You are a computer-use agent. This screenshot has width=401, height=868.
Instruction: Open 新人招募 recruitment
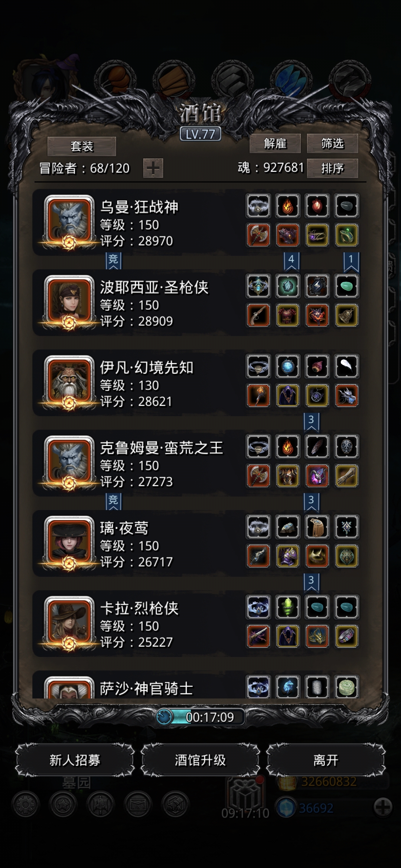[x=75, y=760]
